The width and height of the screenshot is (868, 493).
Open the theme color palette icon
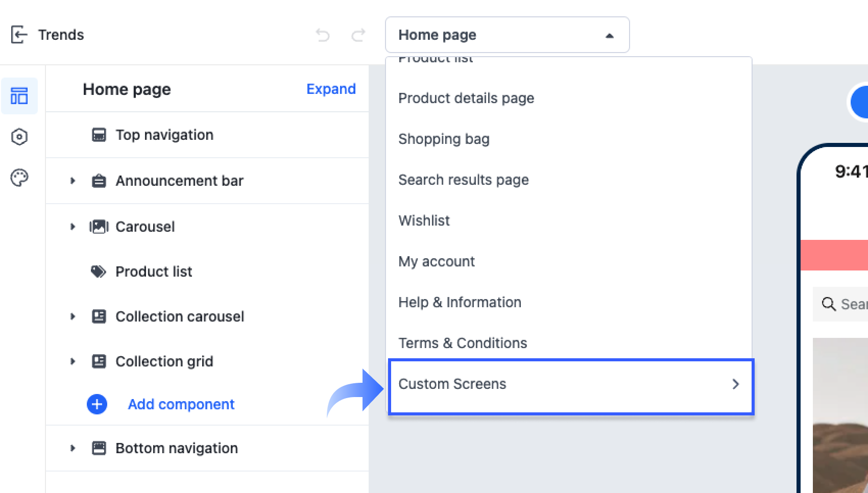click(x=19, y=178)
